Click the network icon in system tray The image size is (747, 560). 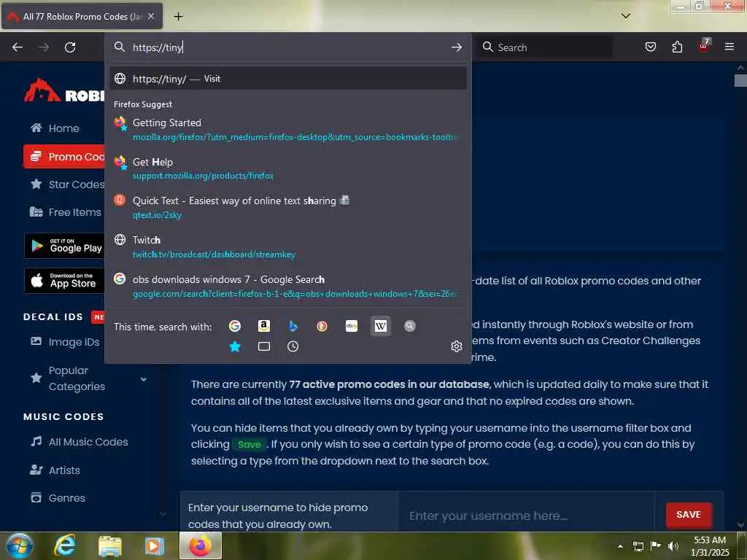coord(638,546)
